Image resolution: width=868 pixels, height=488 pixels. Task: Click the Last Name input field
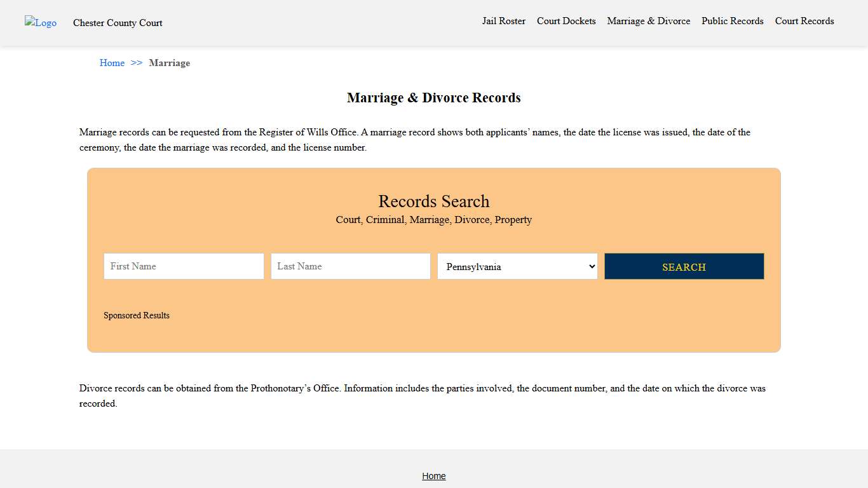pyautogui.click(x=350, y=266)
